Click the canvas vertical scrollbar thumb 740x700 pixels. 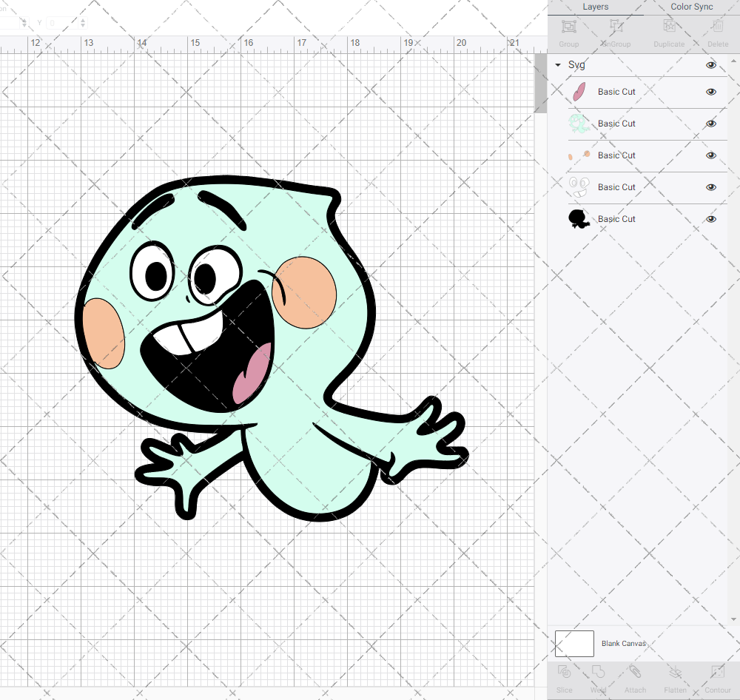[x=540, y=83]
